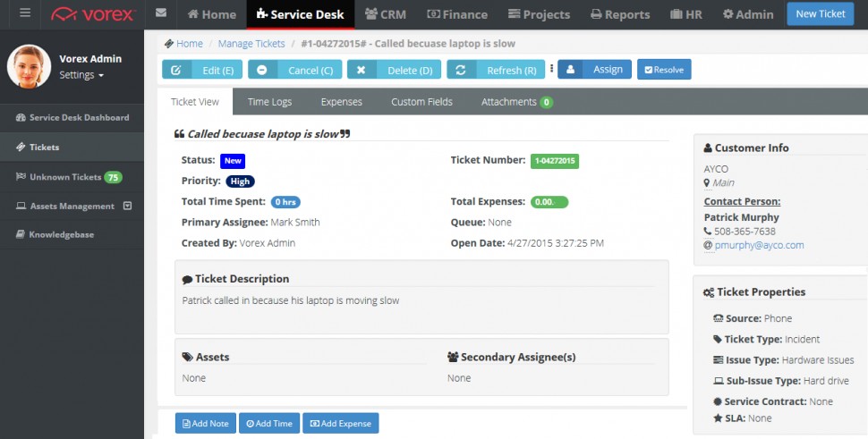Open the vertical dots more options

pyautogui.click(x=551, y=69)
